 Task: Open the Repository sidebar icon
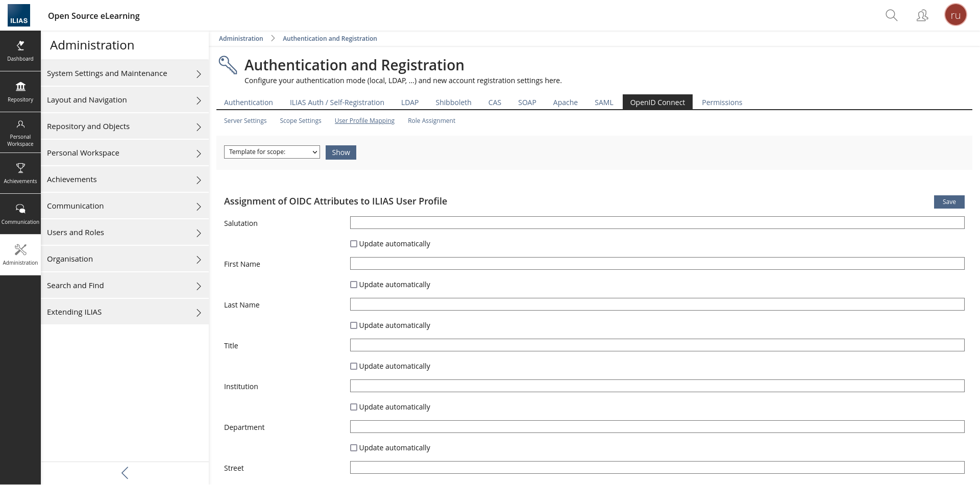pos(20,92)
